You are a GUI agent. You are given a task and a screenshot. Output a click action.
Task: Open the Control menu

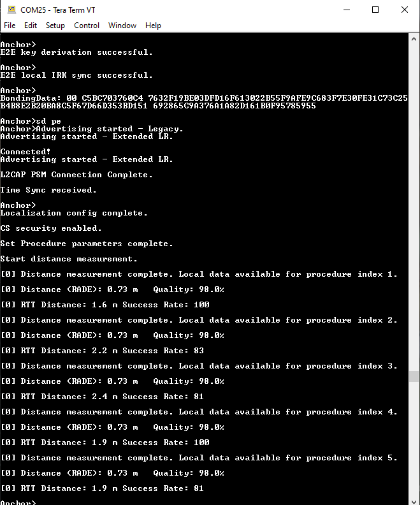point(87,26)
